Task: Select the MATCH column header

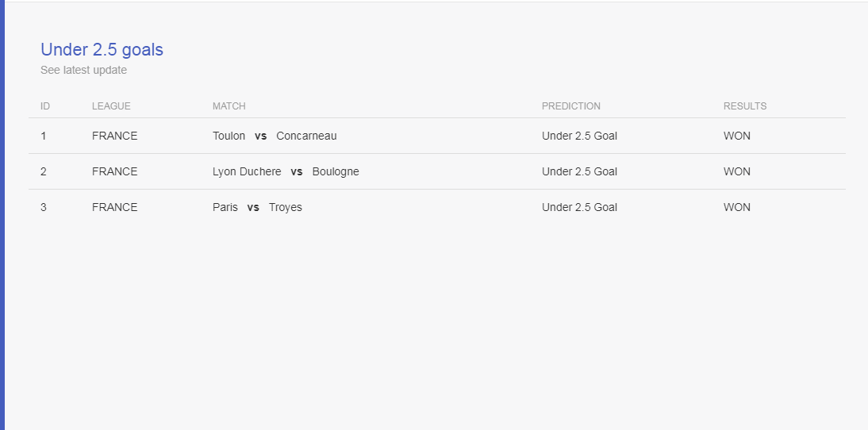Action: [229, 106]
